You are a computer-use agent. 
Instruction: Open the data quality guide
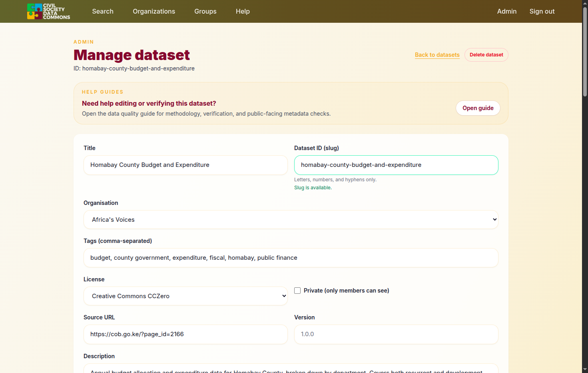tap(478, 108)
